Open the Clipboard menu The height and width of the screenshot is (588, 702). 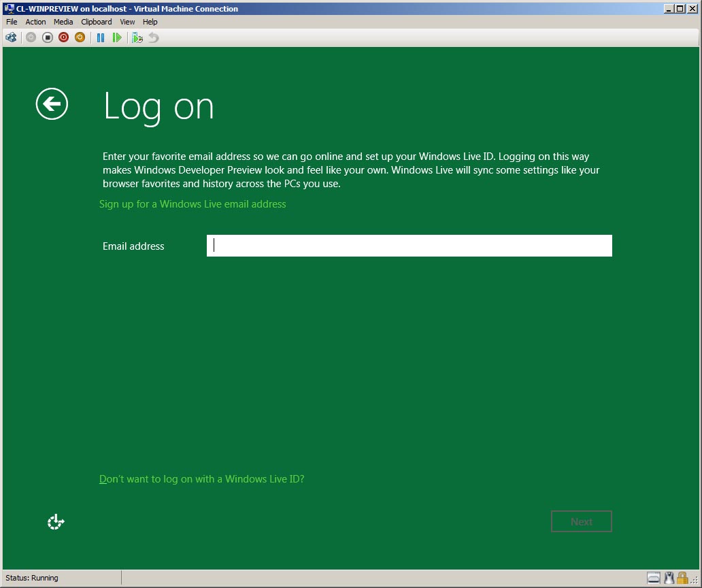tap(97, 22)
